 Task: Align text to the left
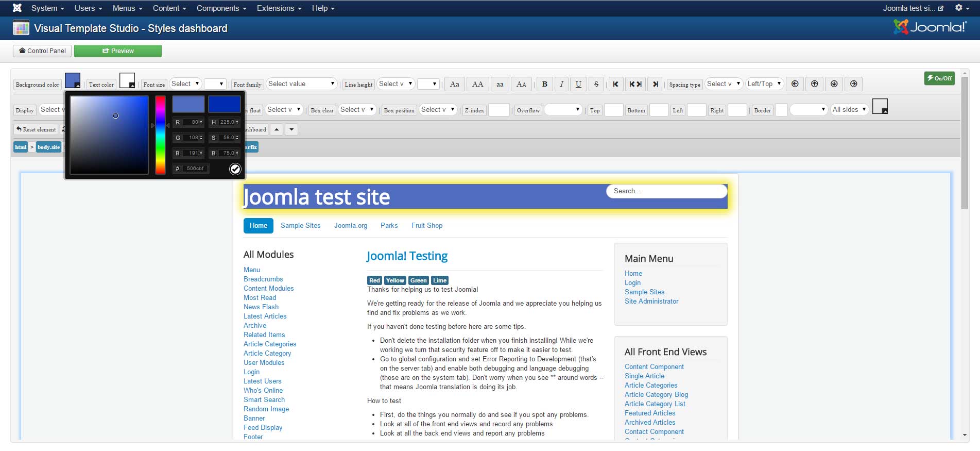tap(615, 84)
